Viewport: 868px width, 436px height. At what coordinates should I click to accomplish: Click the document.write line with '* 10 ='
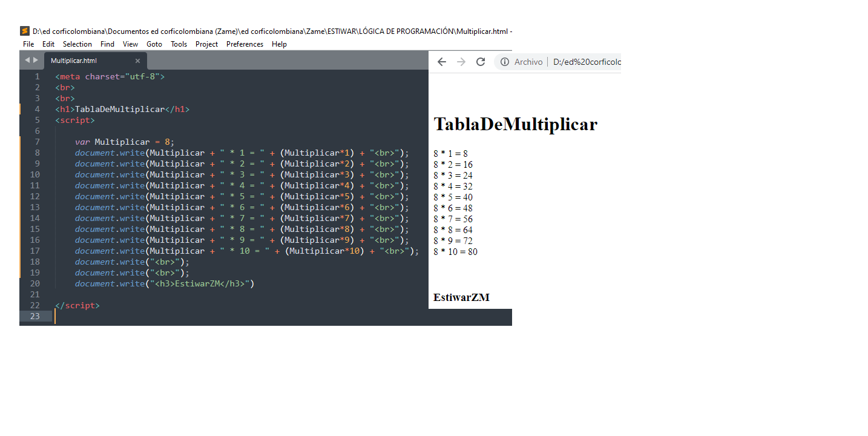pyautogui.click(x=247, y=251)
